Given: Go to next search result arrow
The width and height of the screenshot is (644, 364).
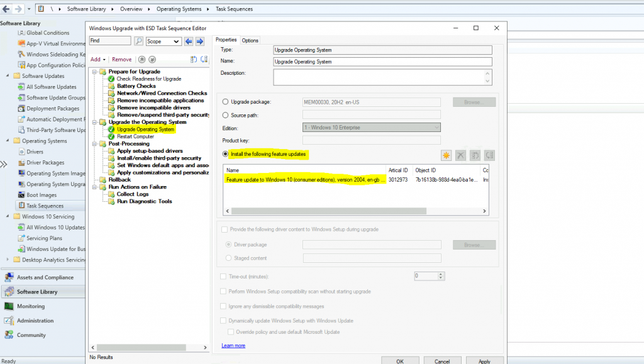Looking at the screenshot, I should pos(200,41).
